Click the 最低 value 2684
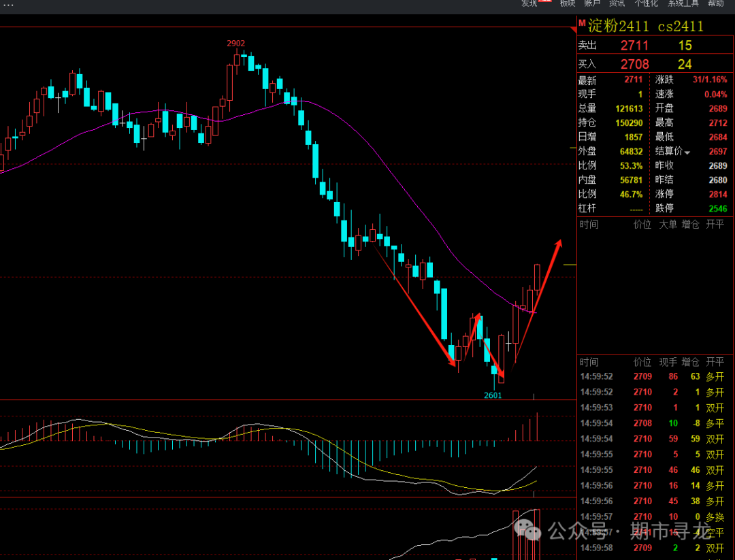 coord(718,137)
